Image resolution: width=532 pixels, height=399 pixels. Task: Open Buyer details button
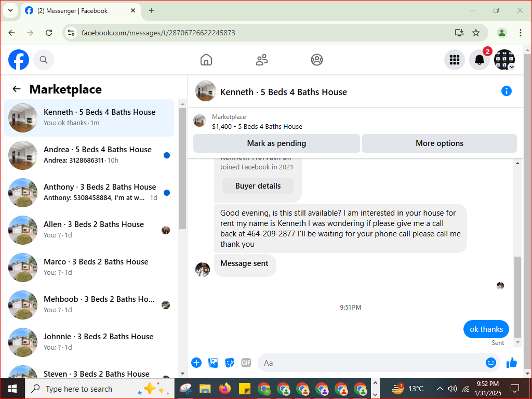coord(258,186)
